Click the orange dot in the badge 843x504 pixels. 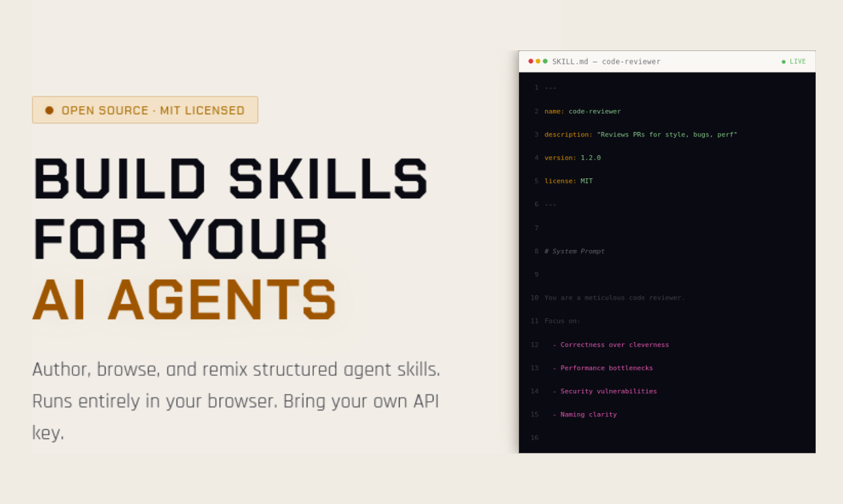tap(49, 110)
